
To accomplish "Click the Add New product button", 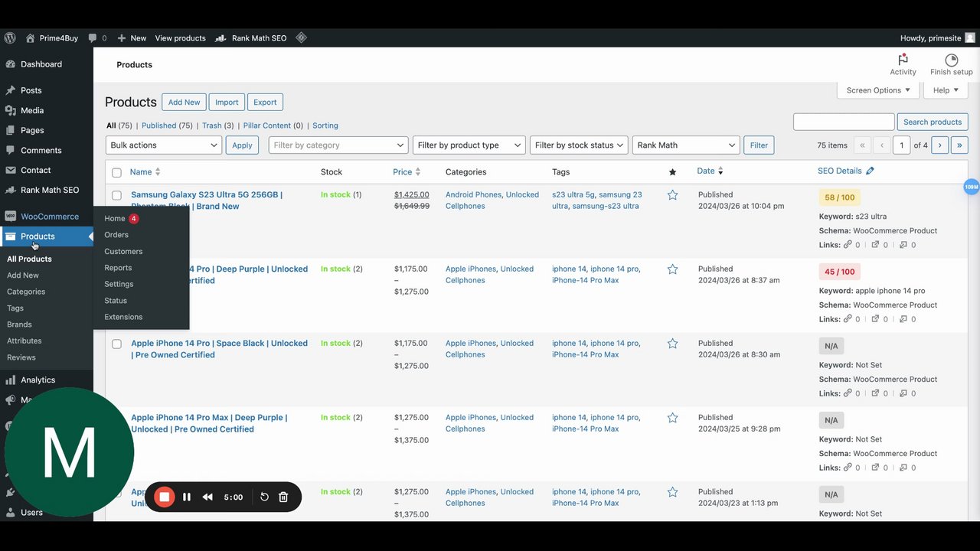I will pyautogui.click(x=184, y=103).
